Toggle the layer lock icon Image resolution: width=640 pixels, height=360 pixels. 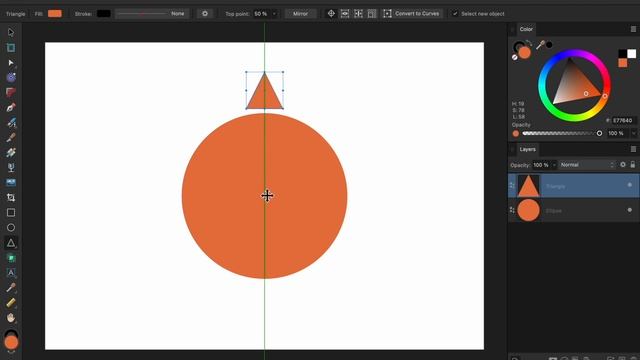(x=633, y=164)
